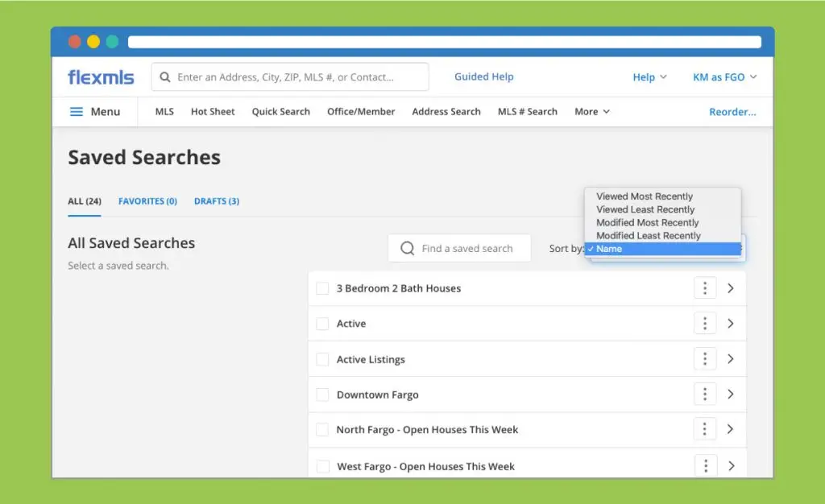Check the box for 3 Bedroom 2 Bath Houses
The width and height of the screenshot is (825, 504).
point(322,288)
